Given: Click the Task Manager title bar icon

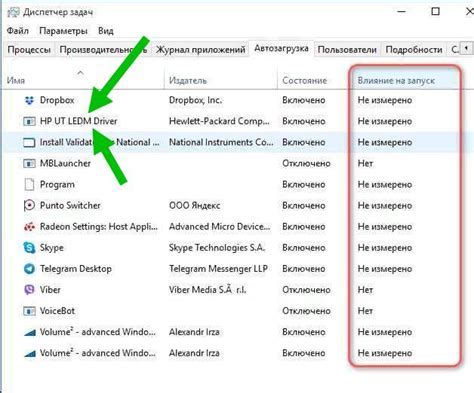Looking at the screenshot, I should [13, 12].
